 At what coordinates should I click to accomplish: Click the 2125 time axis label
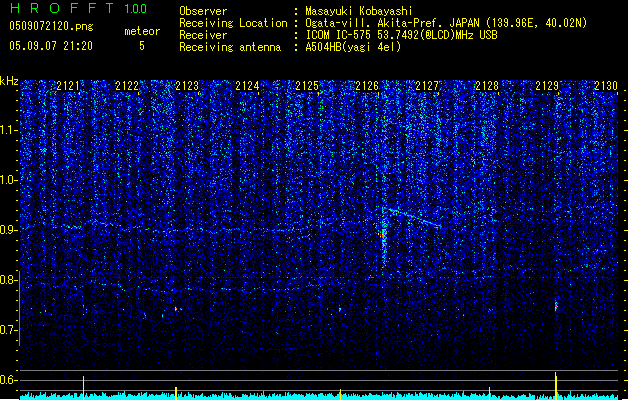coord(307,86)
